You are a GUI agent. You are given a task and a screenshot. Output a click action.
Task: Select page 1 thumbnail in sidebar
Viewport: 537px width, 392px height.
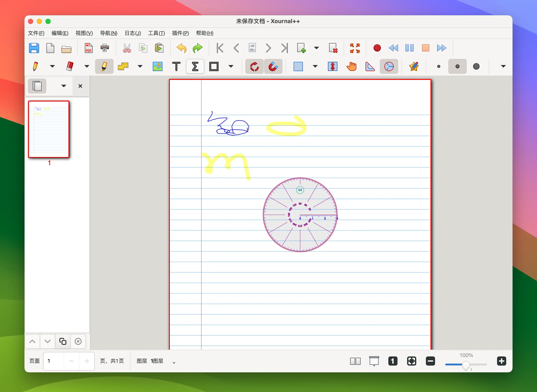(49, 129)
